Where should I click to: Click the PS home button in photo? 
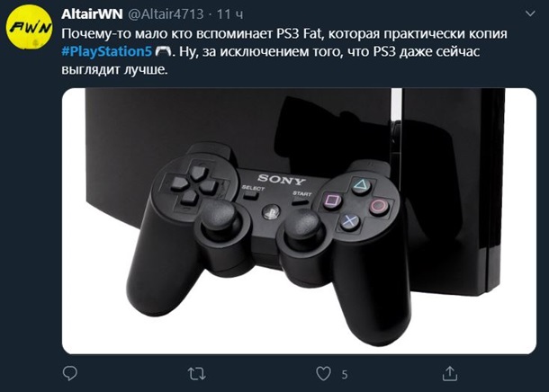(x=271, y=211)
